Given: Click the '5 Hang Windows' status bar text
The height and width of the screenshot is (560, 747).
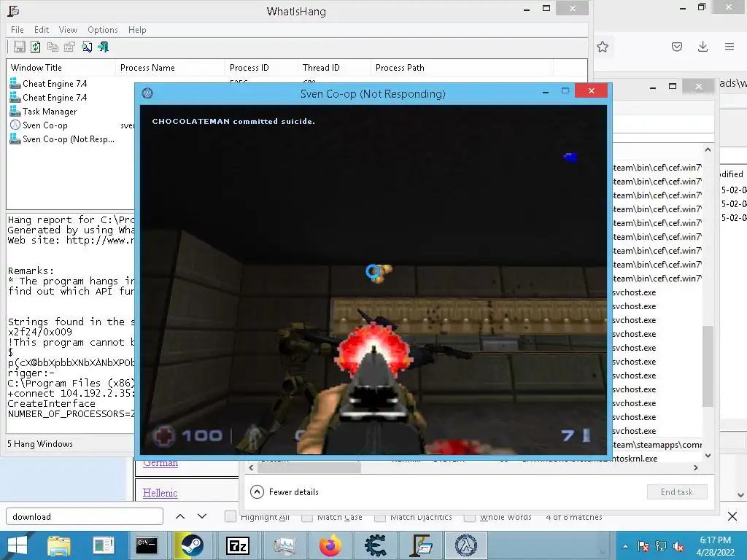Looking at the screenshot, I should click(40, 444).
